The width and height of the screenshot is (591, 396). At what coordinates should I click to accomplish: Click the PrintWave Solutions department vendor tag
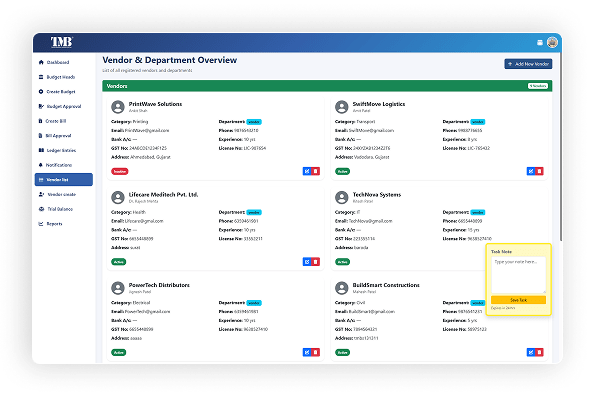pos(254,122)
